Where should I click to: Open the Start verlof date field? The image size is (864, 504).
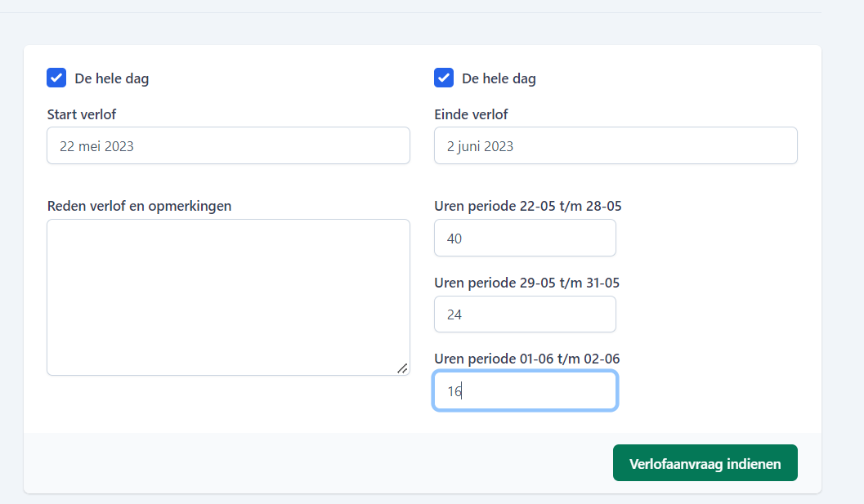click(x=228, y=145)
